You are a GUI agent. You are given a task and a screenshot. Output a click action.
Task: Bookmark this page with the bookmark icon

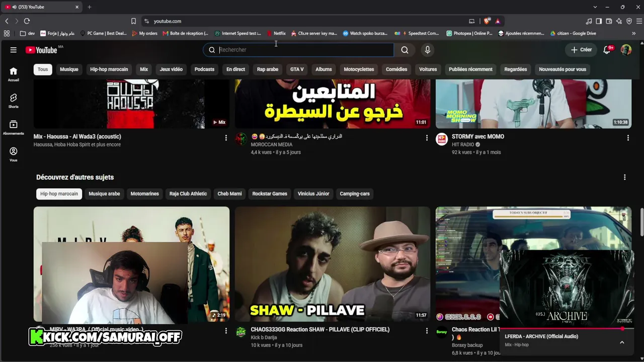click(x=133, y=21)
